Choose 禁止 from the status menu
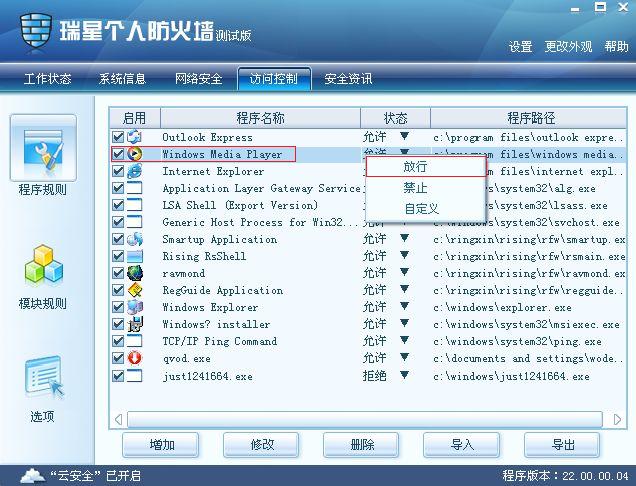636x486 pixels. point(425,188)
